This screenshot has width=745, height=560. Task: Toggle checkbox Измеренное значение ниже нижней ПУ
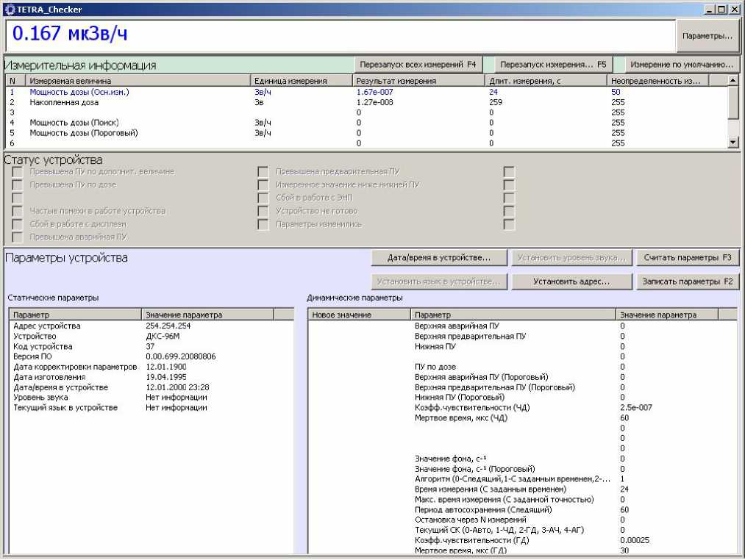coord(263,184)
